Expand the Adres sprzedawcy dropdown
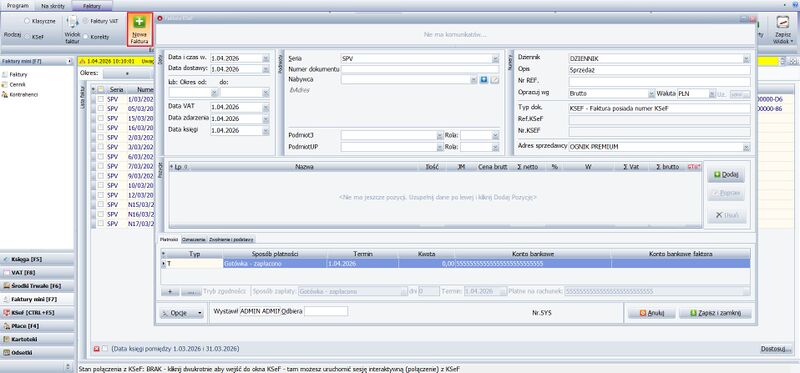 pos(747,147)
